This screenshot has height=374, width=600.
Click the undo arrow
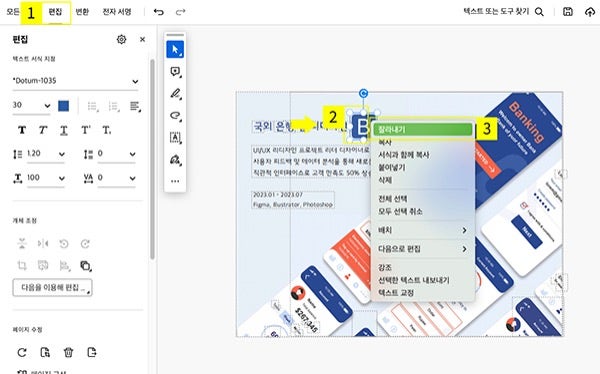click(x=158, y=12)
